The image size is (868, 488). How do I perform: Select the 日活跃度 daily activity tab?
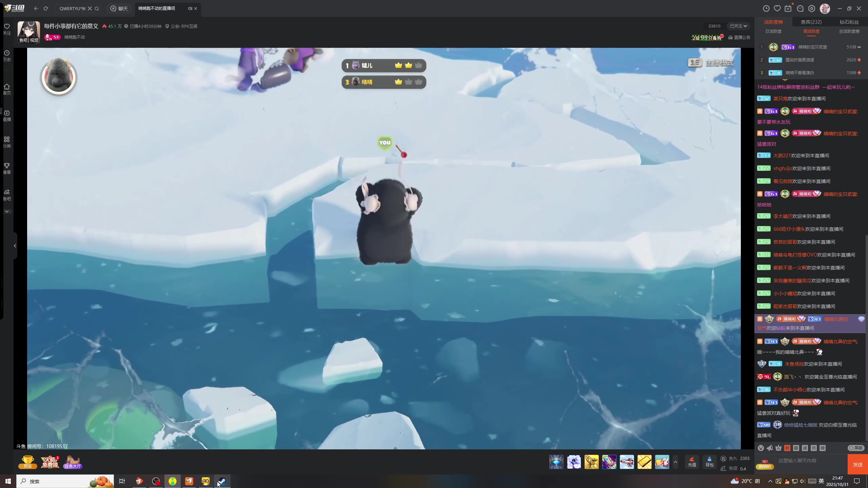773,32
